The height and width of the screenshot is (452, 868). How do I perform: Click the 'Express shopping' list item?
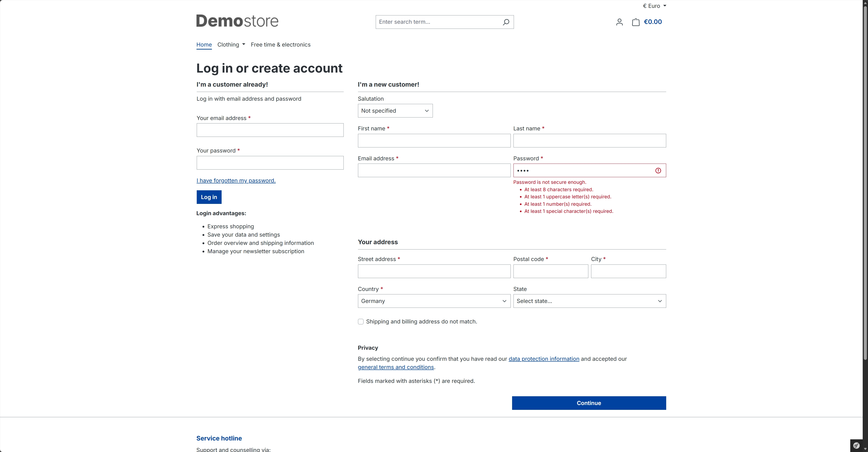(231, 226)
